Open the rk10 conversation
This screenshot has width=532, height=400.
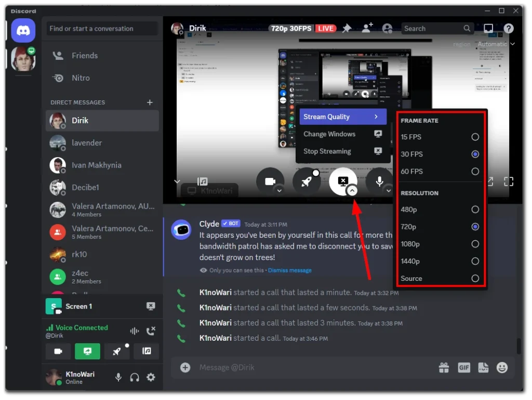pyautogui.click(x=102, y=254)
